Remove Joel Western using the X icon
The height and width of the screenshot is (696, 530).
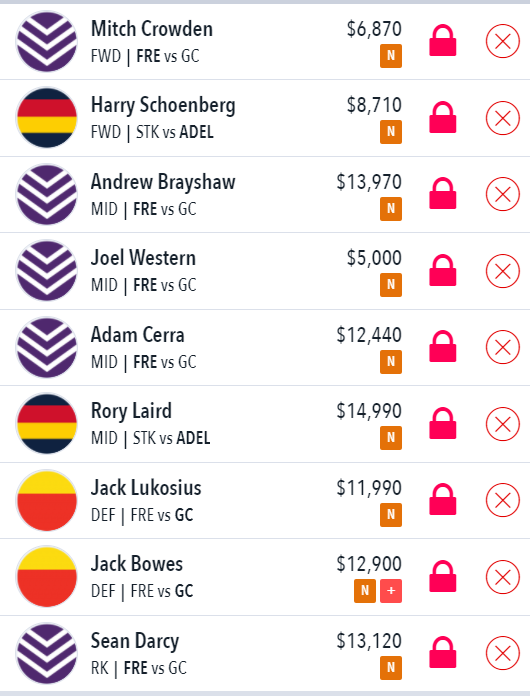point(502,271)
